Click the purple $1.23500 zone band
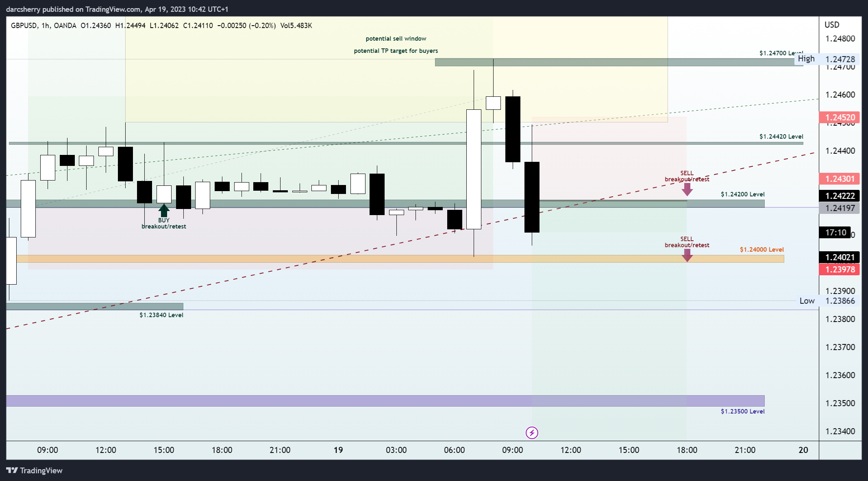868x481 pixels. pyautogui.click(x=385, y=401)
